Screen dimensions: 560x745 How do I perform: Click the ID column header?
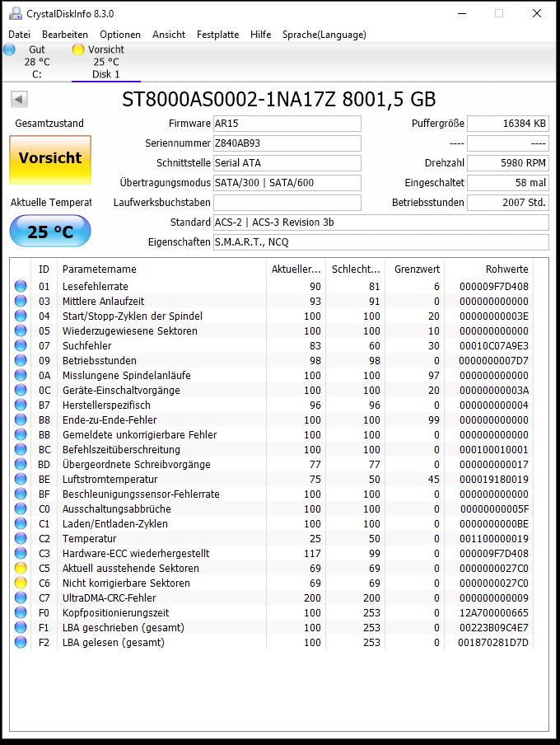[x=44, y=269]
